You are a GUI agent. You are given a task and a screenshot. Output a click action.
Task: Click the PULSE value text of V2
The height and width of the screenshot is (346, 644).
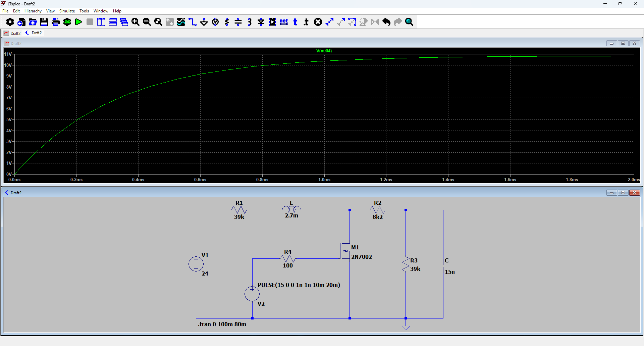(299, 285)
